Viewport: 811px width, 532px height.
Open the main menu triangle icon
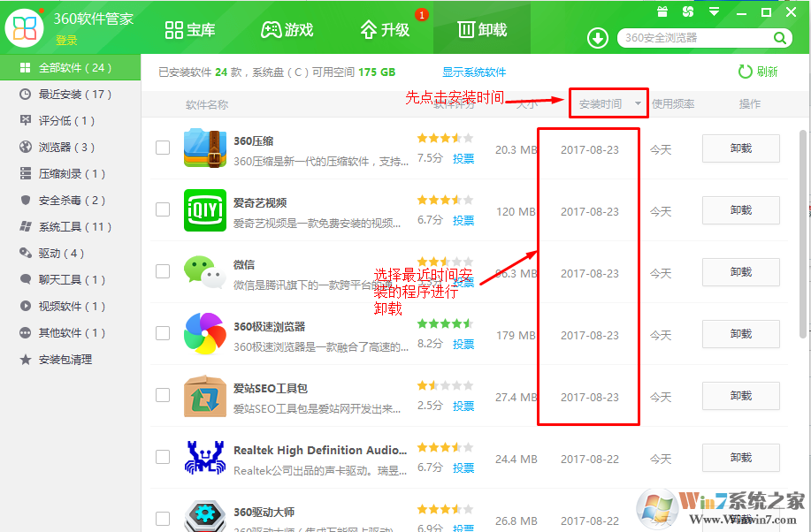[x=714, y=11]
